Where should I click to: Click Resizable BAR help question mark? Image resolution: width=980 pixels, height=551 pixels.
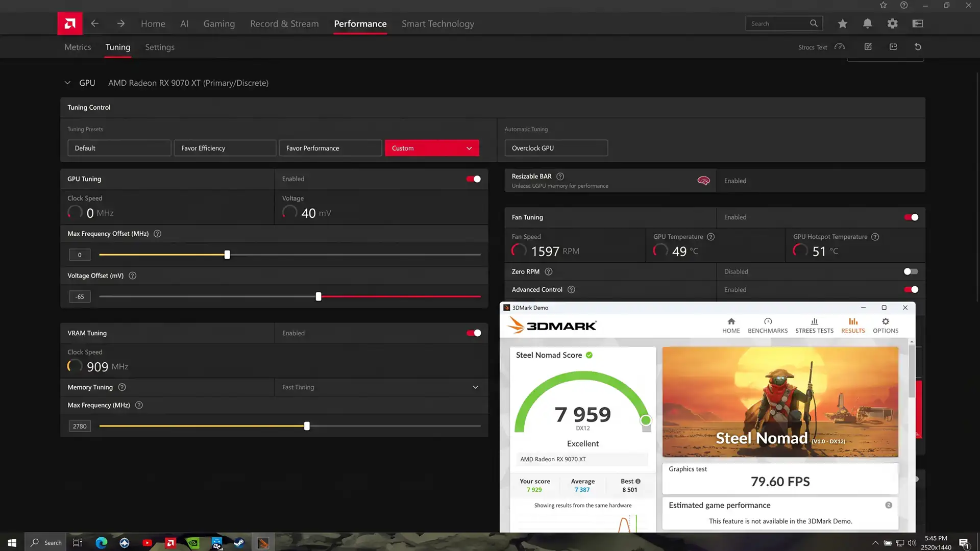coord(560,177)
